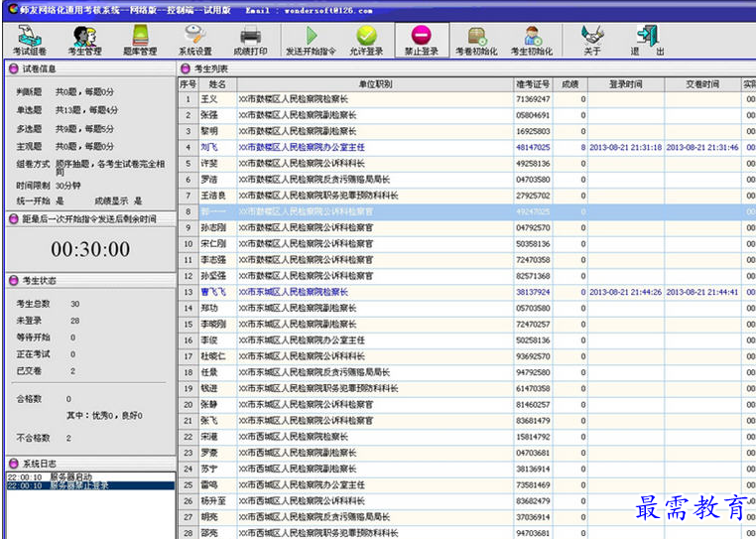Click the 考卷初始化 toolbar icon
Viewport: 756px width, 539px height.
[x=477, y=40]
